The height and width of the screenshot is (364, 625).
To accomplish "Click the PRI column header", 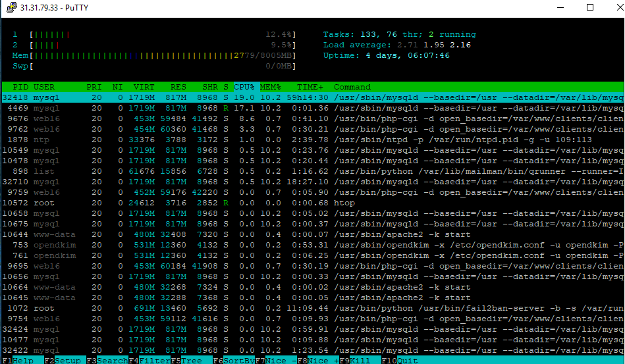I will [x=94, y=87].
